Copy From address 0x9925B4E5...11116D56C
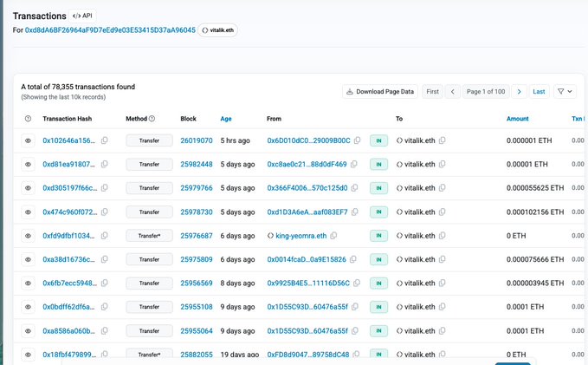 [357, 283]
